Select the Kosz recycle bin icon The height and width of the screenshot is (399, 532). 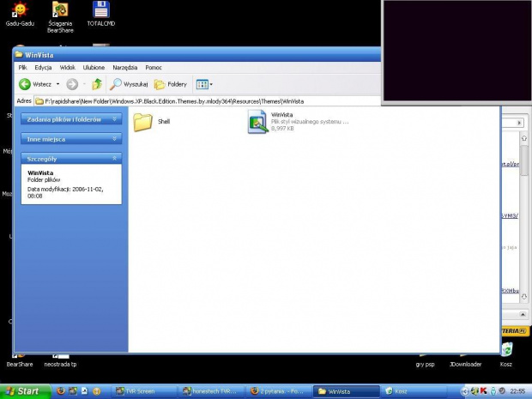pyautogui.click(x=506, y=354)
